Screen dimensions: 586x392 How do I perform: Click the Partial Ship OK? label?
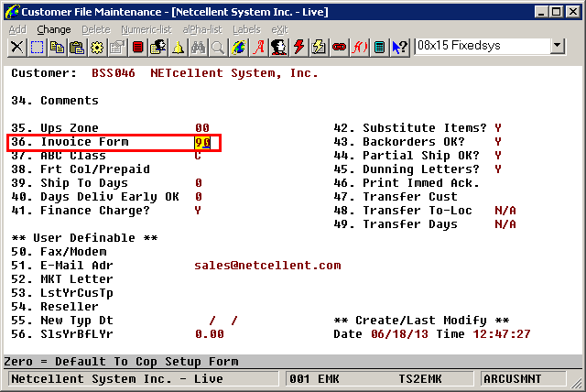pyautogui.click(x=421, y=156)
